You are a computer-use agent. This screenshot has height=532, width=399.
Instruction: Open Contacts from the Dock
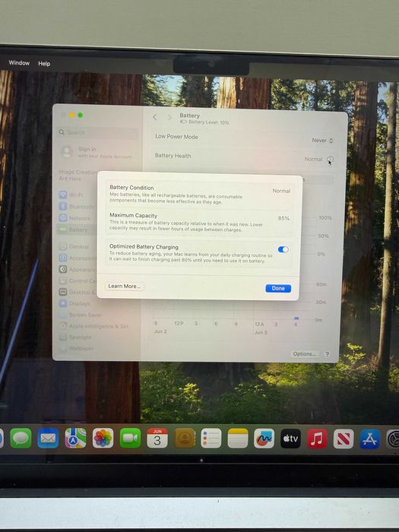(x=184, y=438)
